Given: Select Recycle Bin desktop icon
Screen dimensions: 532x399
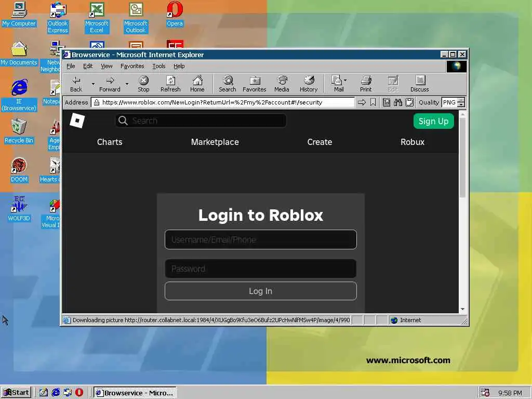Looking at the screenshot, I should pos(19,131).
